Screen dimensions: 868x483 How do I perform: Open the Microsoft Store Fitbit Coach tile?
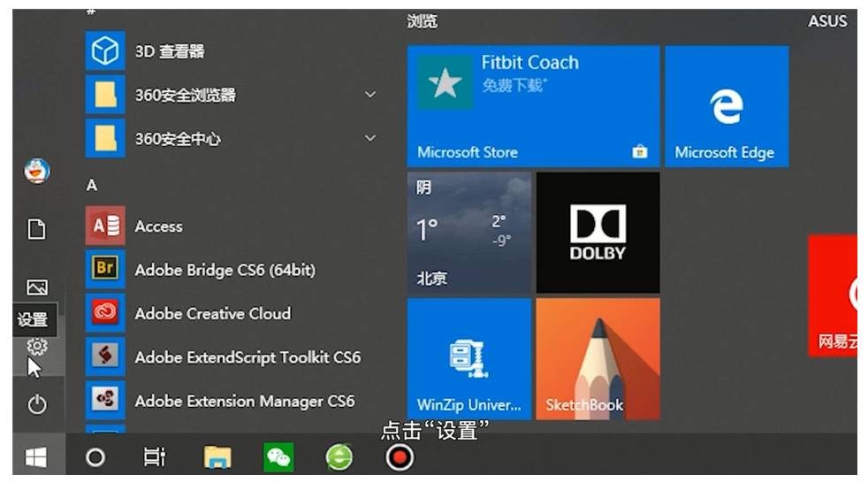point(533,106)
